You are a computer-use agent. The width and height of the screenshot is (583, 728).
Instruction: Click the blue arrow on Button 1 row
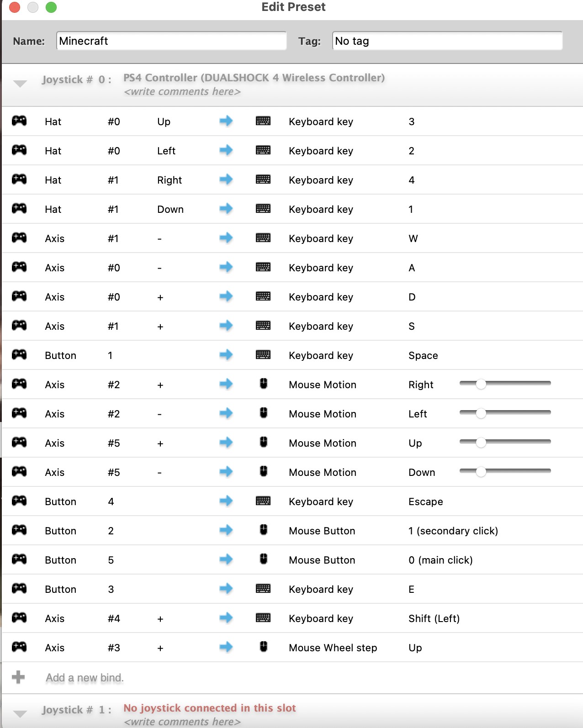pyautogui.click(x=226, y=355)
